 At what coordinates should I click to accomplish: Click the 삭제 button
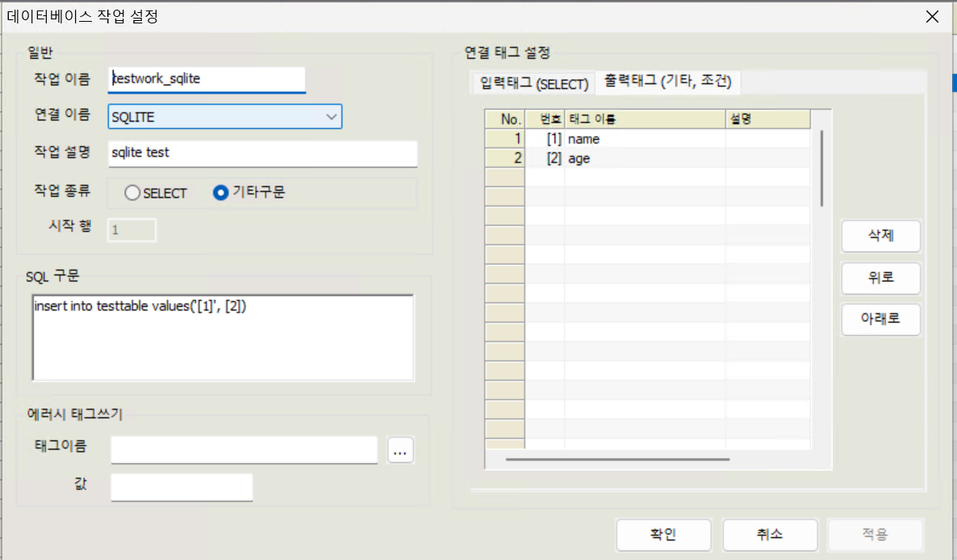point(880,236)
